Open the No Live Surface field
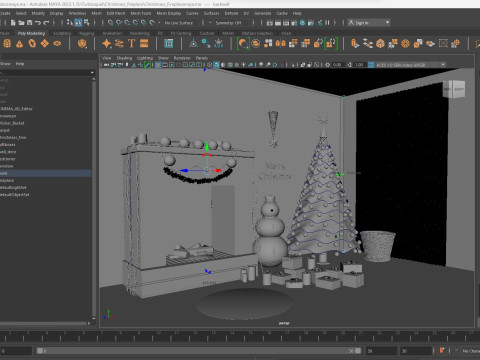Screen dimensions: 480x360 [x=179, y=23]
